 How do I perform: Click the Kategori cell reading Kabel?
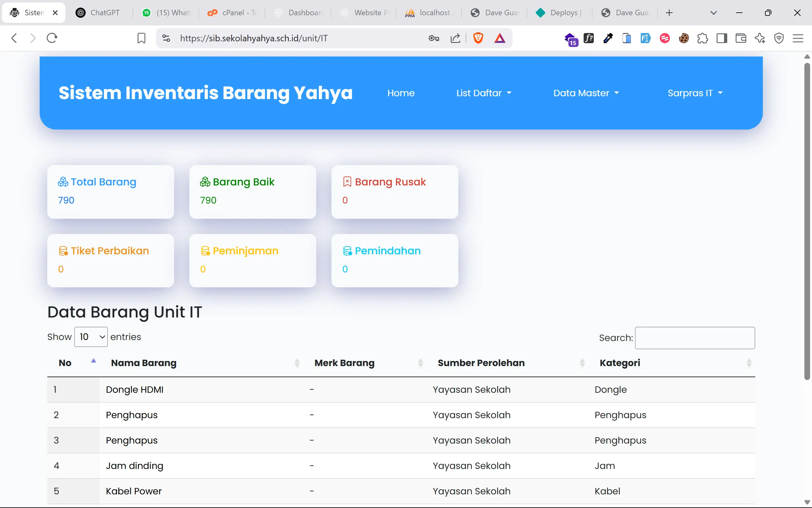[x=607, y=491]
